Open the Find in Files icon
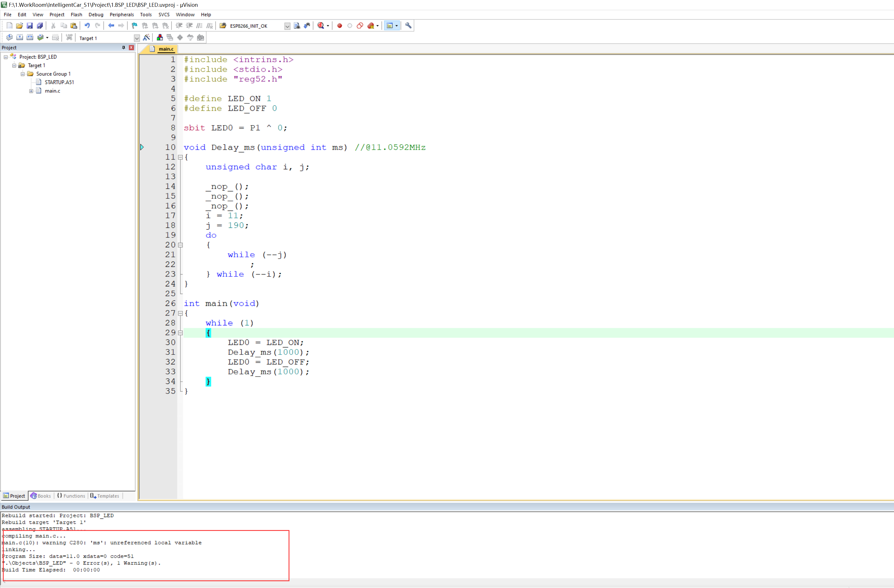894x588 pixels. tap(223, 25)
